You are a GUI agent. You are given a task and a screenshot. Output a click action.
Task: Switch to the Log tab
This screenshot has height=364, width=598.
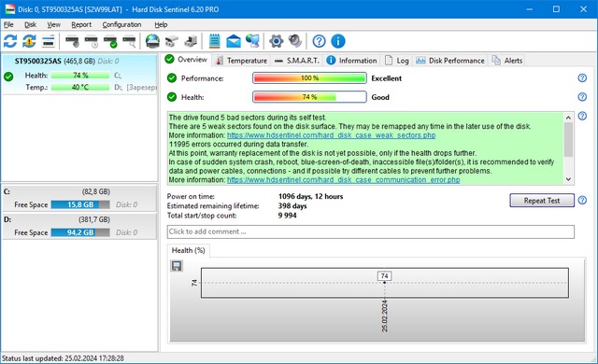(x=396, y=61)
